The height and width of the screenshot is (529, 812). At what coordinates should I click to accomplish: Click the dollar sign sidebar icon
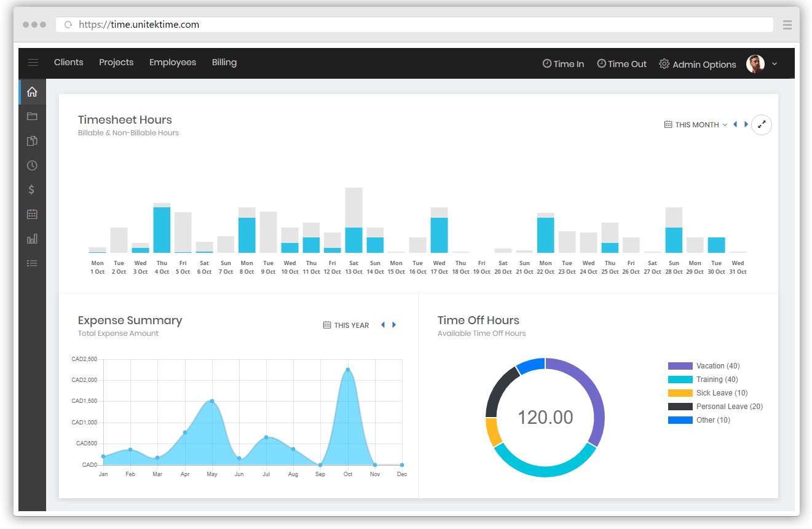[x=32, y=189]
